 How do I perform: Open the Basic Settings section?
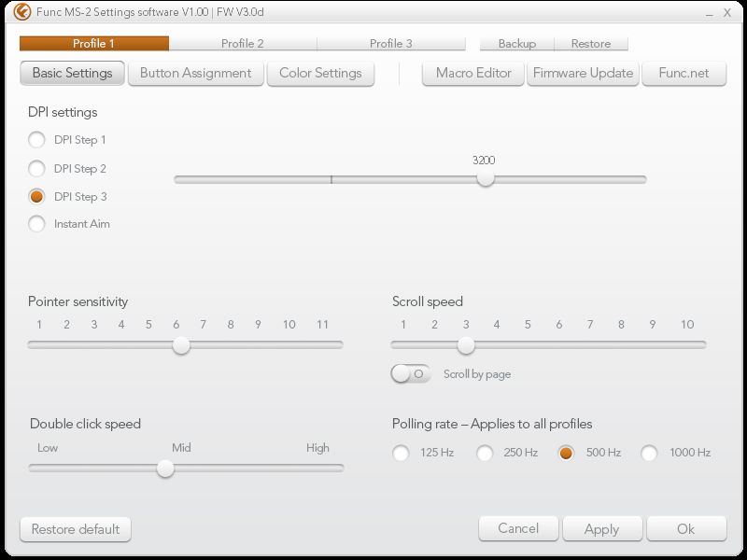[x=73, y=74]
